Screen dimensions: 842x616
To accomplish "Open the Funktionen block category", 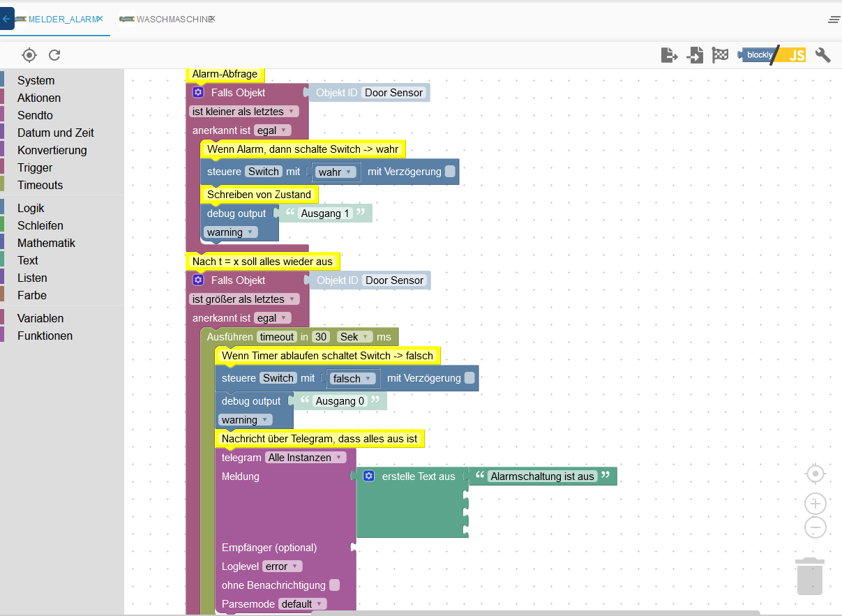I will point(45,336).
